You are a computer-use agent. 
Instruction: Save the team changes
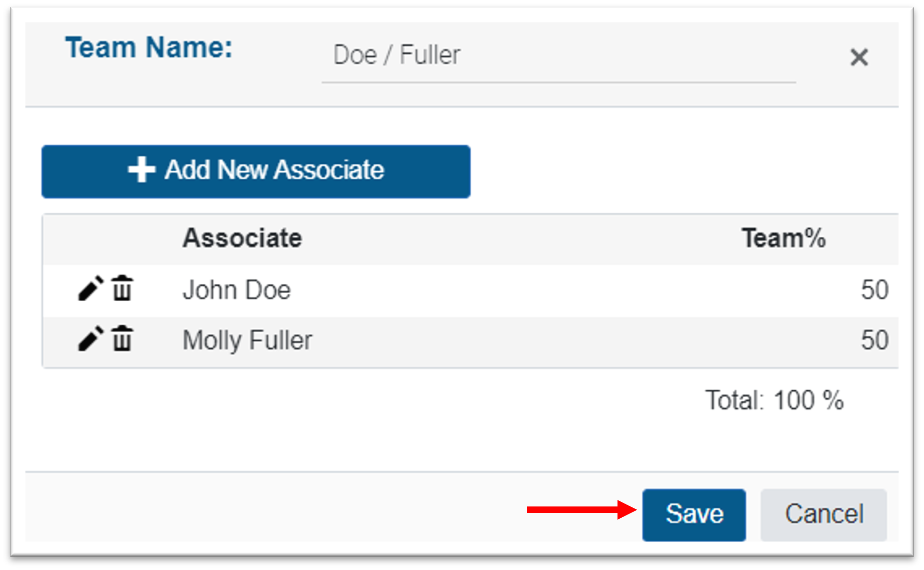pos(694,514)
